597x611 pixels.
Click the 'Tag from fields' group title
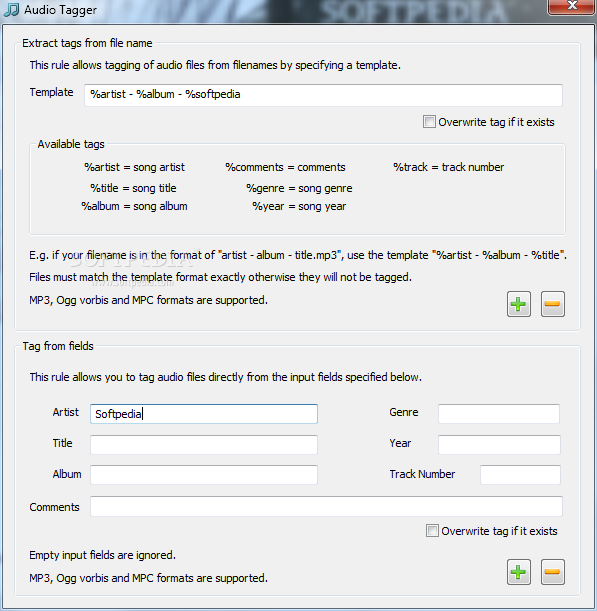[58, 346]
